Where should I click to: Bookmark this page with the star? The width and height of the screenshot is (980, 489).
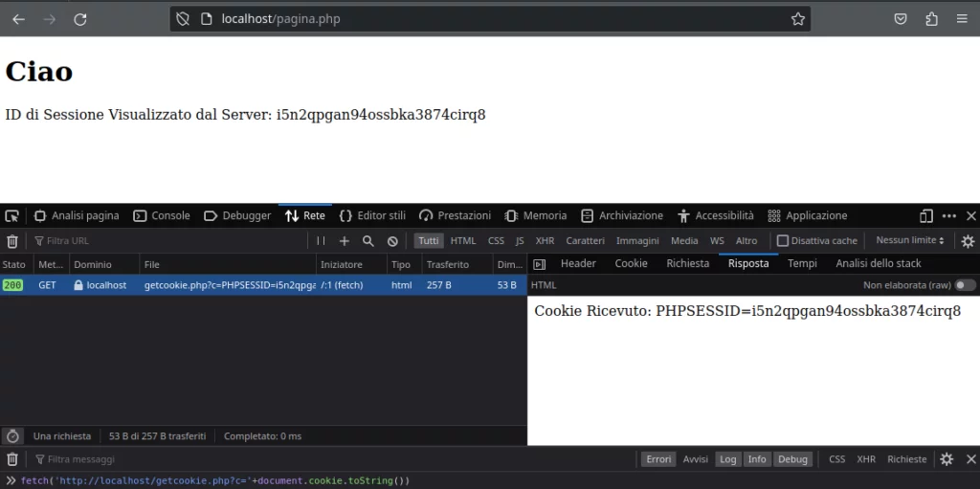click(x=797, y=19)
